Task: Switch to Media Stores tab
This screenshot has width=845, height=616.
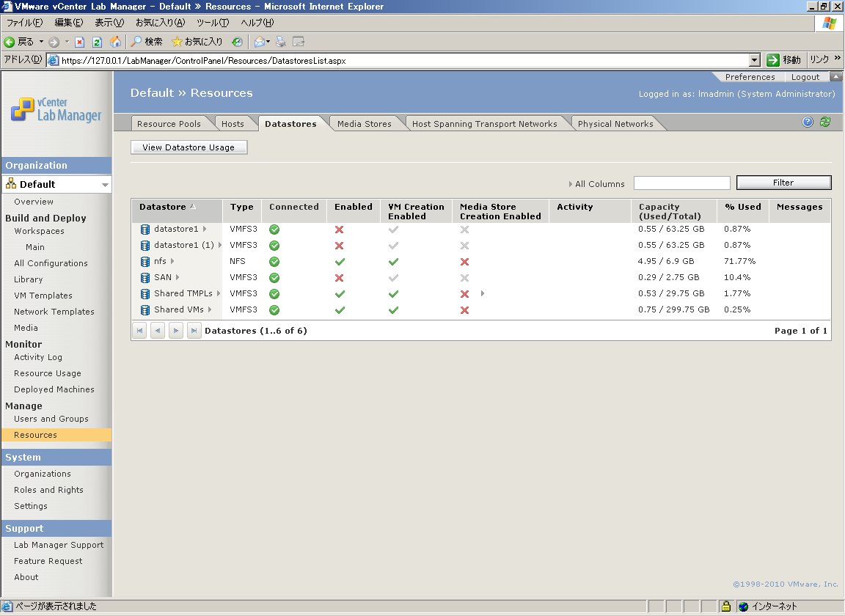Action: pos(365,123)
